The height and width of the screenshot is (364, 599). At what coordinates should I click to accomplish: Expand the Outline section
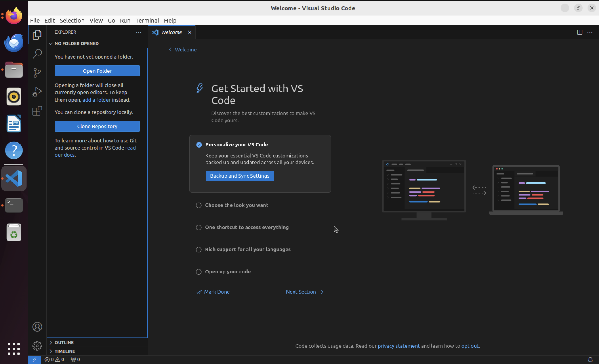pos(97,342)
